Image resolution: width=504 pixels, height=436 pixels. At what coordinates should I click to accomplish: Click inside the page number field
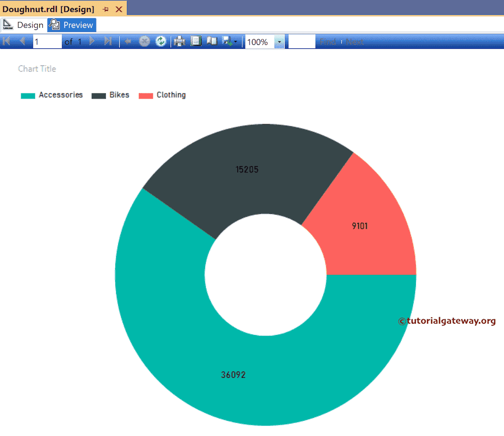(x=47, y=41)
